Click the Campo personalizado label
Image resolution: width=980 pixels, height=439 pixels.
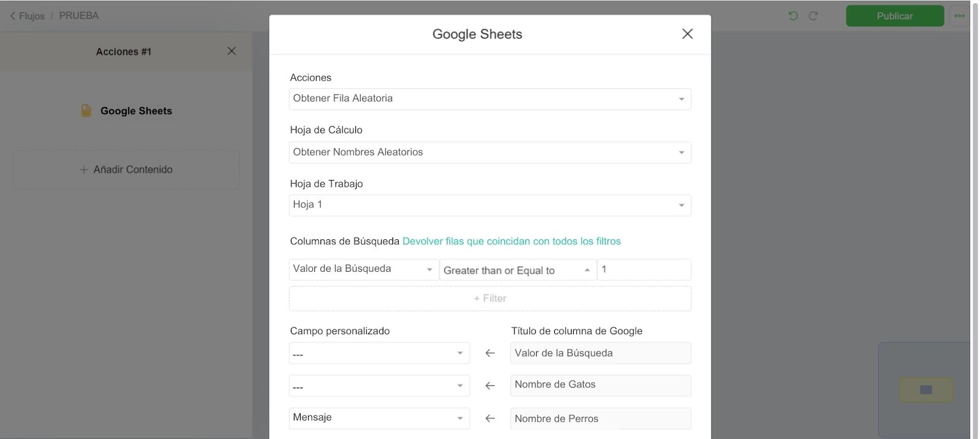point(340,331)
